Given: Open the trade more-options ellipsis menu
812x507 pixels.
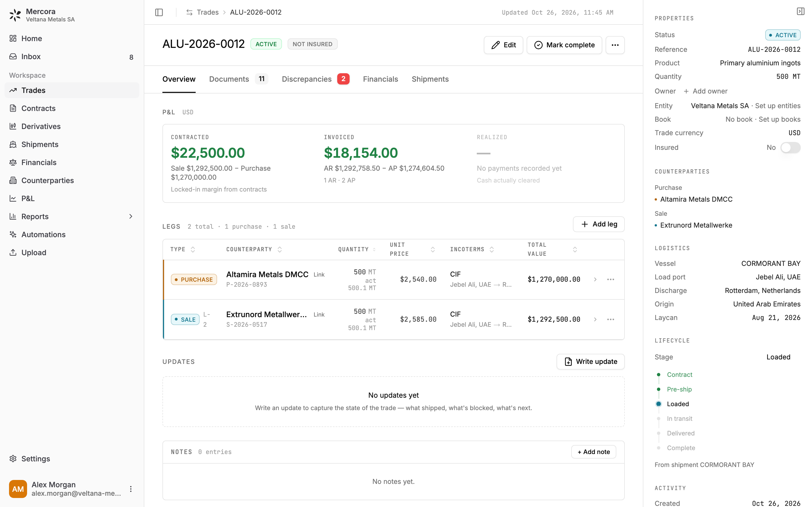Looking at the screenshot, I should click(x=615, y=45).
